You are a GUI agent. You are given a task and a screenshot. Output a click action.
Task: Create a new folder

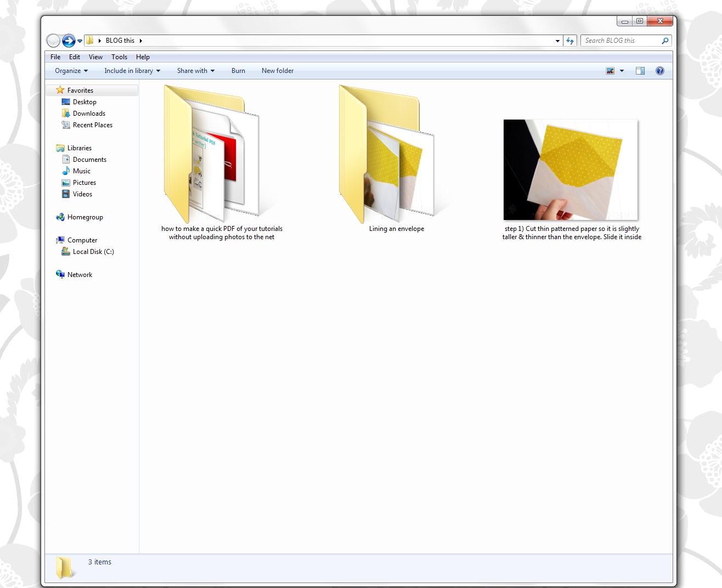click(x=277, y=71)
